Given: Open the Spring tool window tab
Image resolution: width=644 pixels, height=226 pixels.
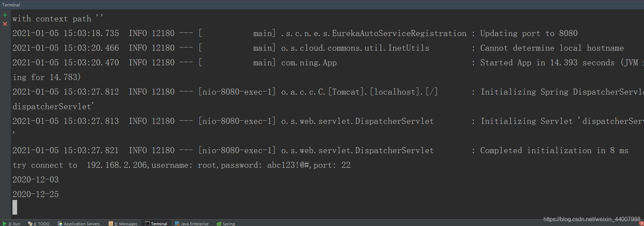Looking at the screenshot, I should tap(226, 224).
